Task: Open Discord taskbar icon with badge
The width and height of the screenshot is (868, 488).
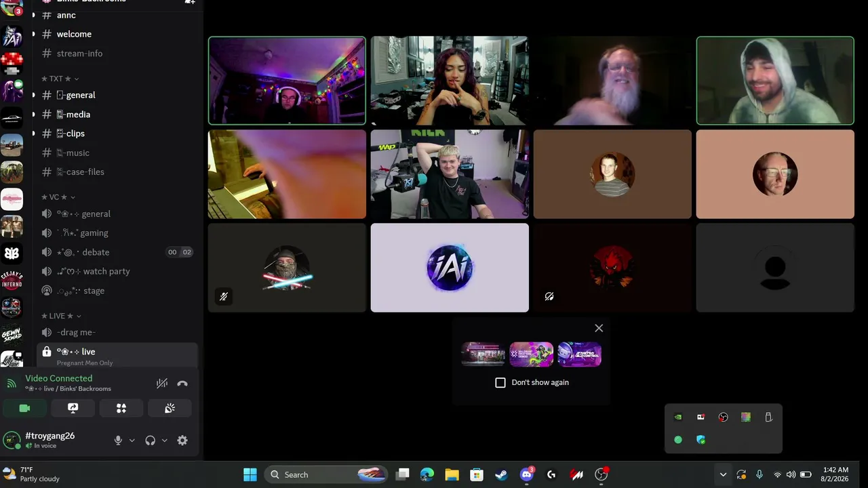Action: click(527, 474)
